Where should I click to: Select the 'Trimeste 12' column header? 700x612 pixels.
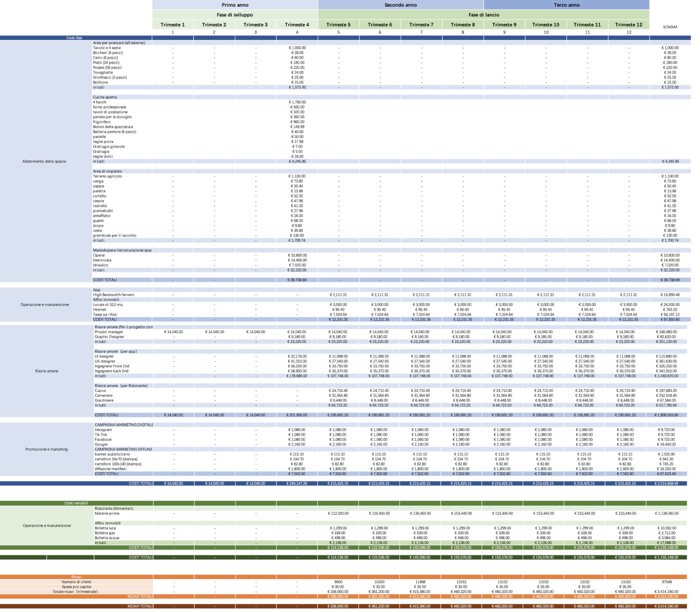pyautogui.click(x=629, y=25)
